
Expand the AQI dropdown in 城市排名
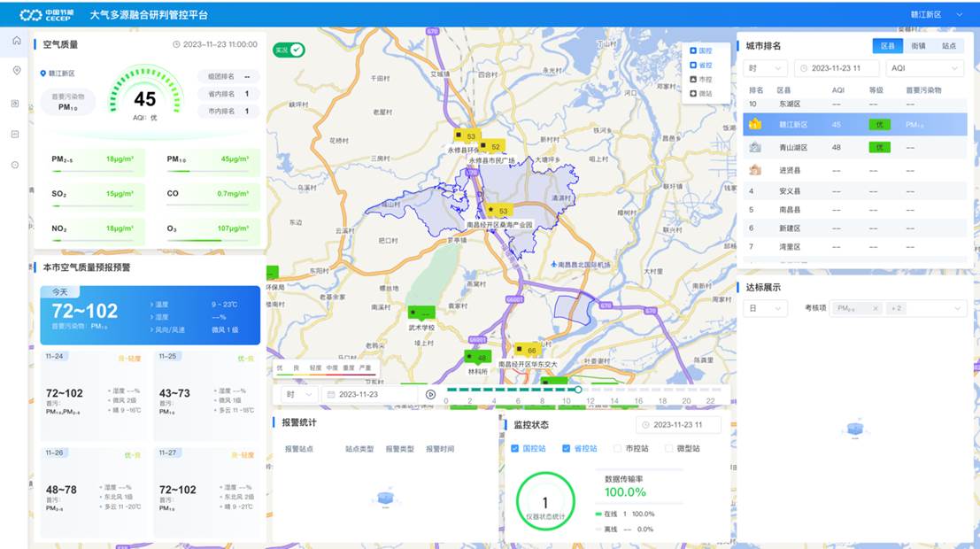(x=925, y=68)
